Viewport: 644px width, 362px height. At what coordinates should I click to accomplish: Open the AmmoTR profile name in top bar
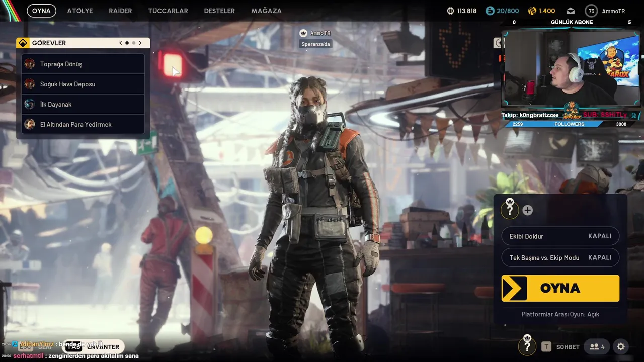(613, 11)
